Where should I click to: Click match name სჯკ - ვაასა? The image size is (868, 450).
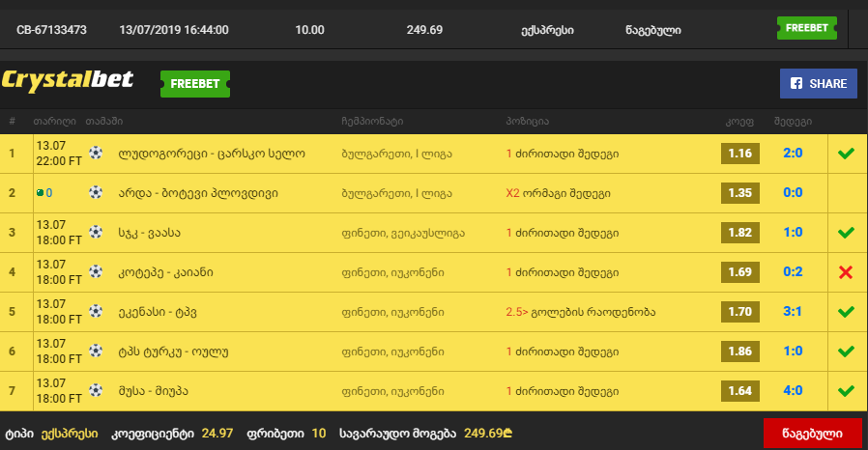point(150,233)
